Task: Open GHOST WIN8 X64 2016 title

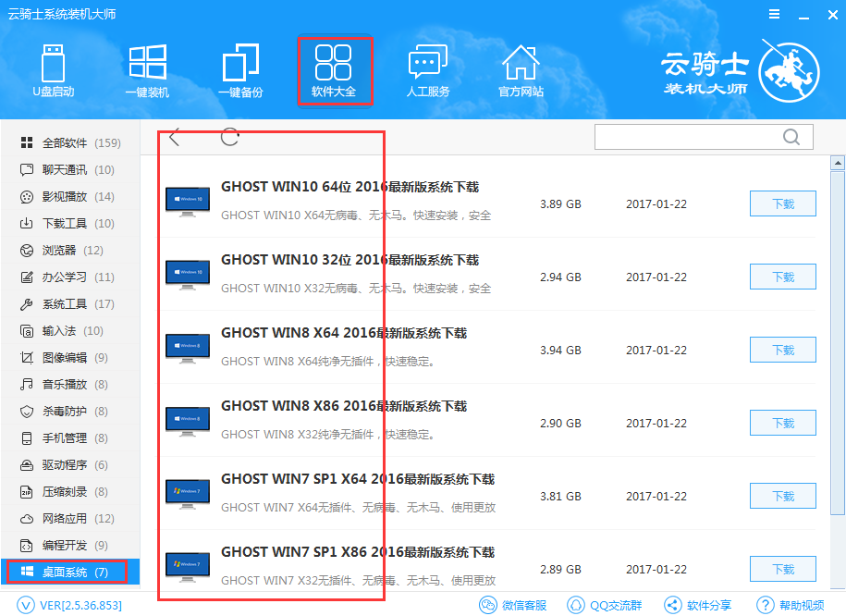Action: click(344, 333)
